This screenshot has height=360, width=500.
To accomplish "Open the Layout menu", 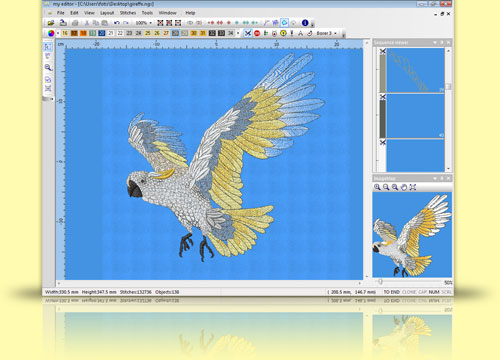I will (107, 13).
